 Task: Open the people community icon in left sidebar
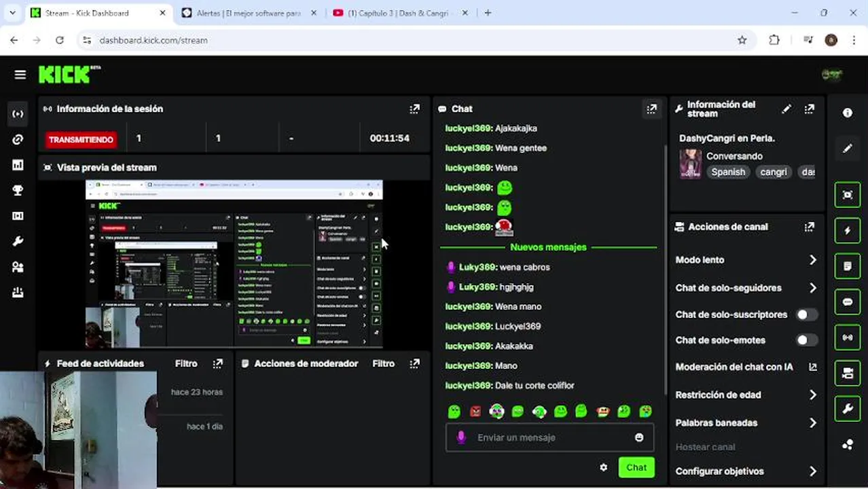(x=18, y=267)
